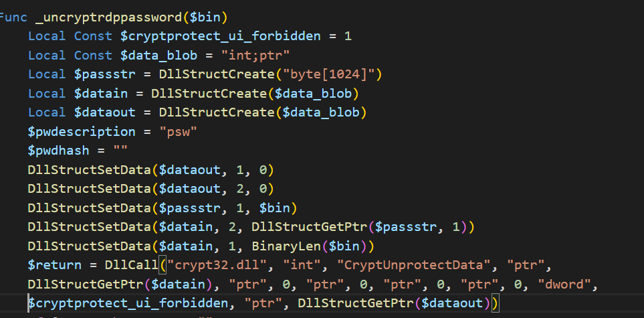Click the DllCall function name
Viewport: 644px width, 318px height.
coord(132,265)
